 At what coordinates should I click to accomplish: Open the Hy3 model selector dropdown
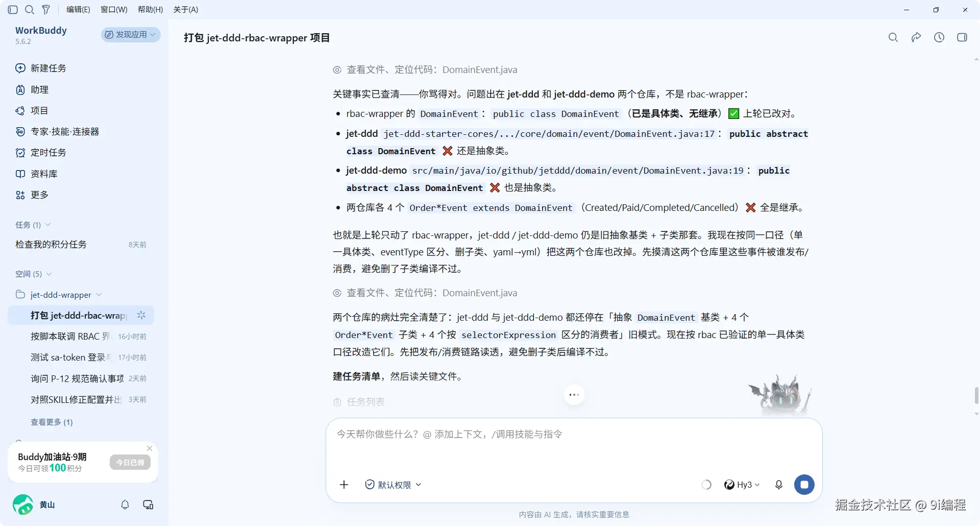pos(742,485)
